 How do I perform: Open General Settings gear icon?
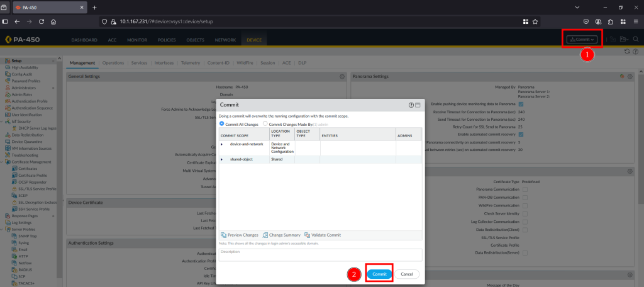tap(341, 77)
